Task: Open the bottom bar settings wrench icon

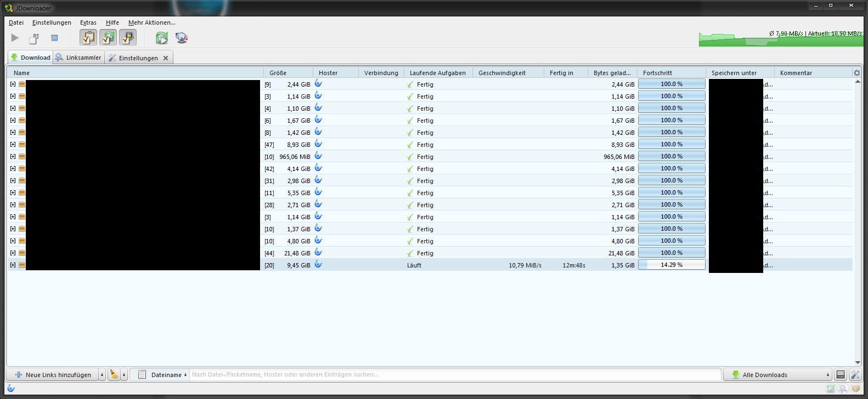Action: (x=855, y=375)
